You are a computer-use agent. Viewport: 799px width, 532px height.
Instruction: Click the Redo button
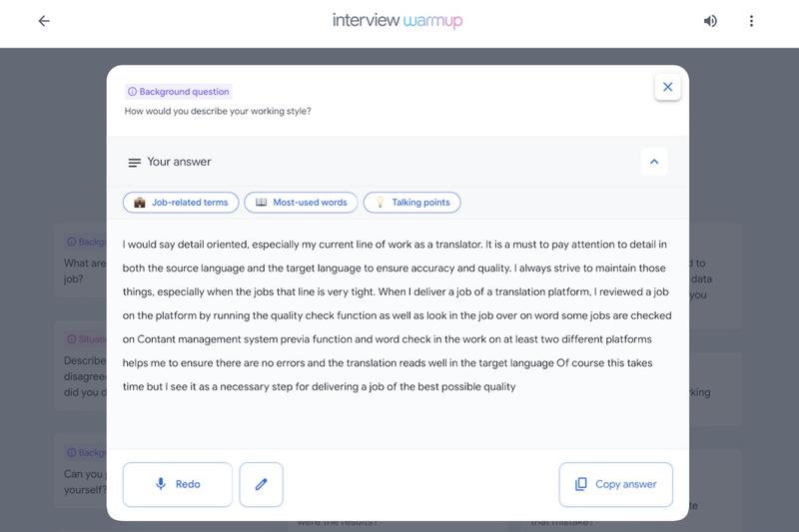pos(178,484)
